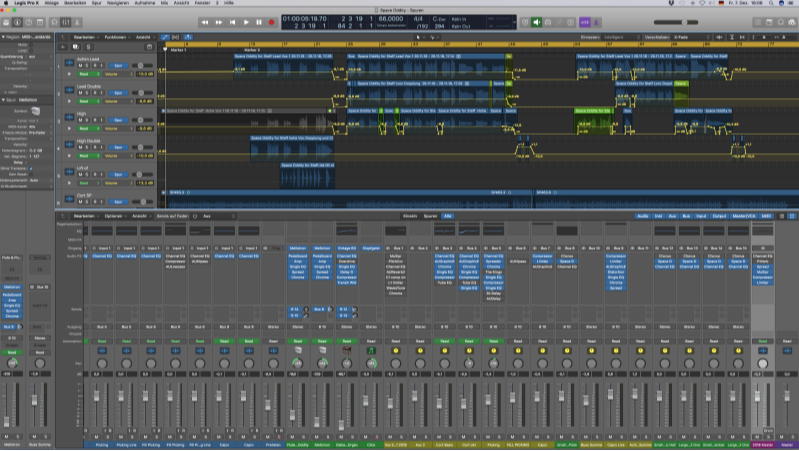The image size is (799, 451).
Task: Click the Pause transport button
Action: click(x=259, y=22)
